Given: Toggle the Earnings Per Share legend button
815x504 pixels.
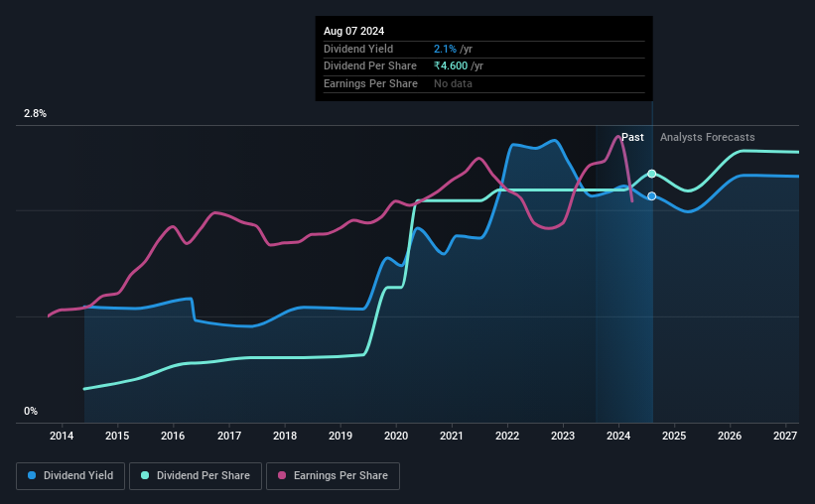Looking at the screenshot, I should pyautogui.click(x=333, y=476).
